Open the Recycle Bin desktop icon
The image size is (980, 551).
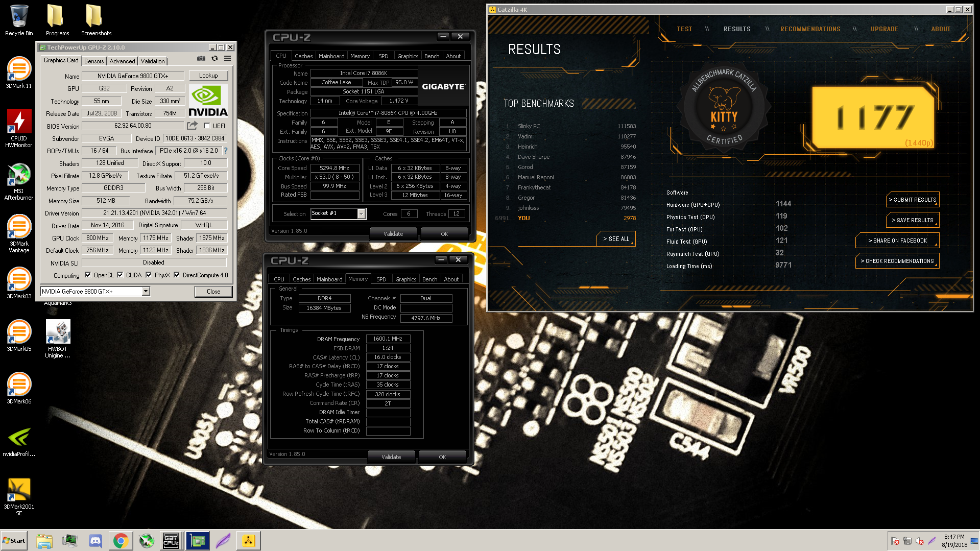click(x=19, y=20)
